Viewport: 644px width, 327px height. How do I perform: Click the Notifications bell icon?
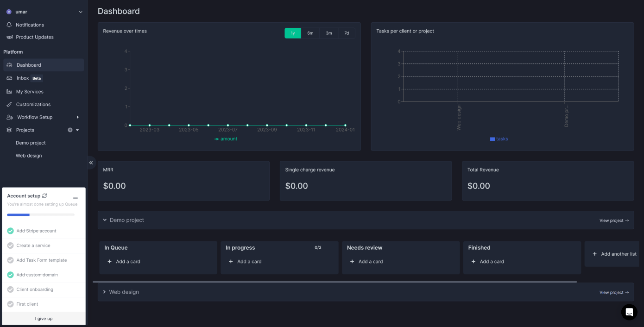(9, 25)
